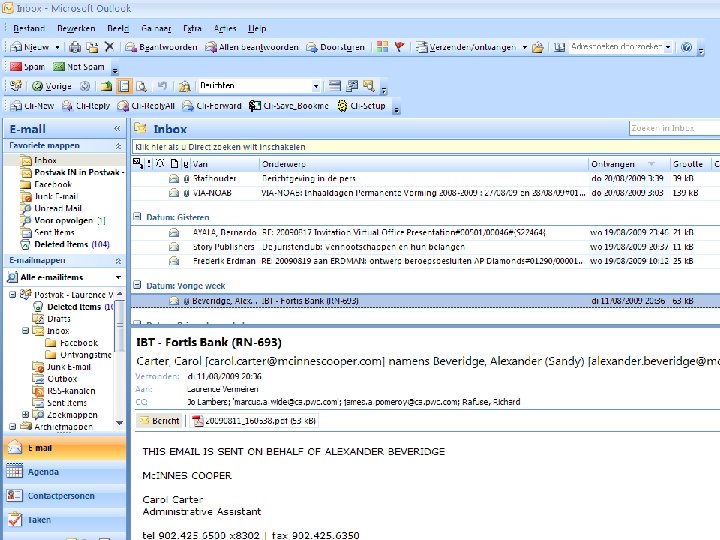Open the Outbox folder
Screen dimensions: 720x540
pos(62,379)
